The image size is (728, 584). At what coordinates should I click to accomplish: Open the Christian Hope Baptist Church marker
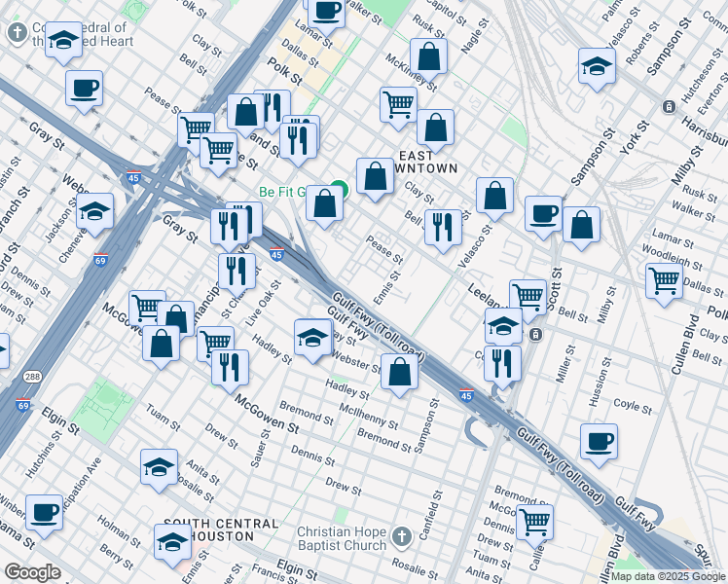pyautogui.click(x=402, y=537)
